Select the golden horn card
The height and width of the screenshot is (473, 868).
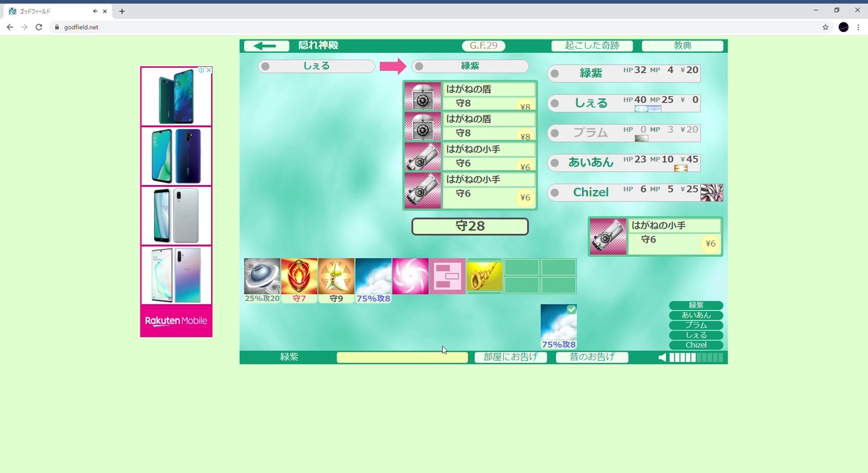point(484,276)
